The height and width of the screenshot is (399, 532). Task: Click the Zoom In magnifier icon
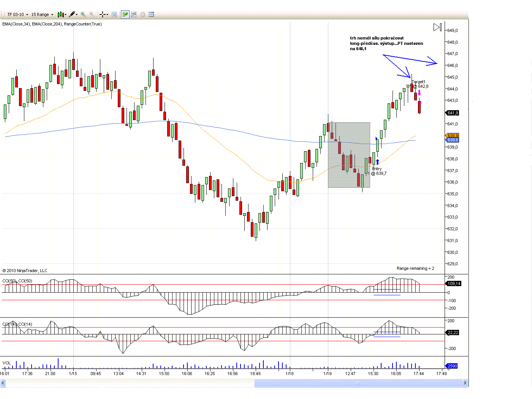point(83,14)
